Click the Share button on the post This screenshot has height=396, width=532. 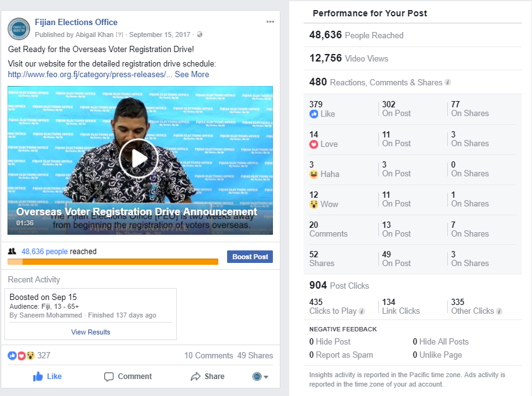click(x=208, y=377)
